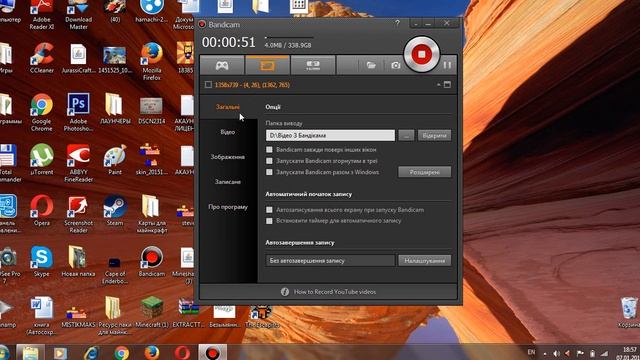Select the Minecraft (1) desktop icon
The image size is (640, 360).
coord(151,313)
